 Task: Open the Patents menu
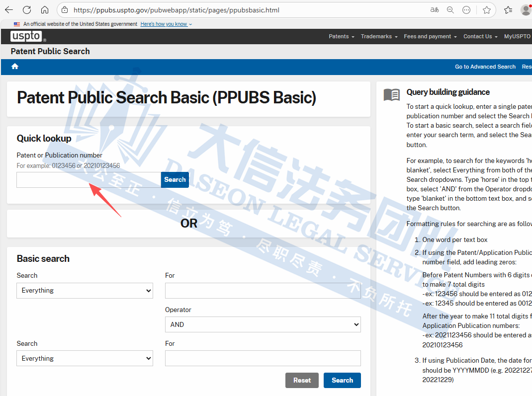pos(341,36)
